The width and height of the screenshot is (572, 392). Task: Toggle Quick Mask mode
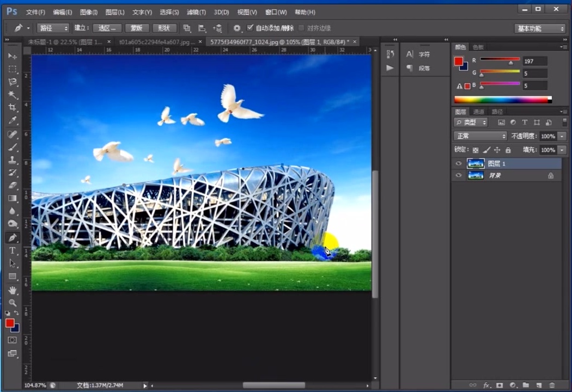tap(13, 340)
